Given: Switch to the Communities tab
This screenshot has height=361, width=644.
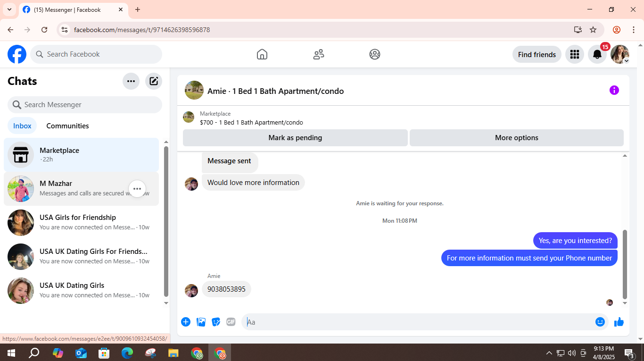Looking at the screenshot, I should point(67,126).
